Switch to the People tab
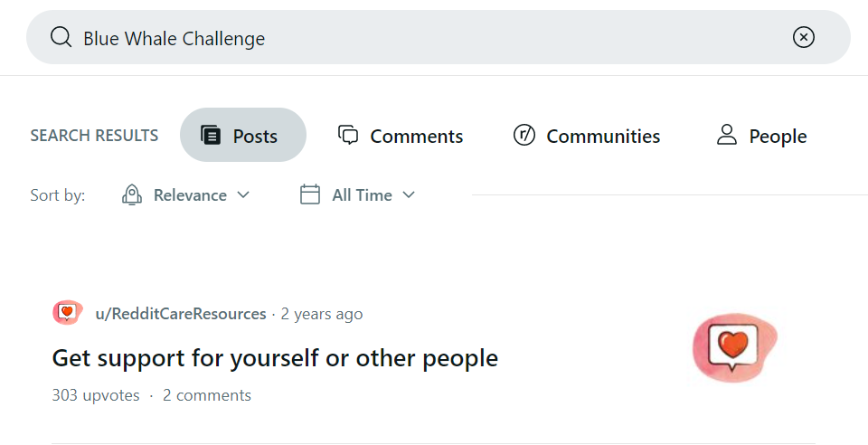 pyautogui.click(x=761, y=135)
